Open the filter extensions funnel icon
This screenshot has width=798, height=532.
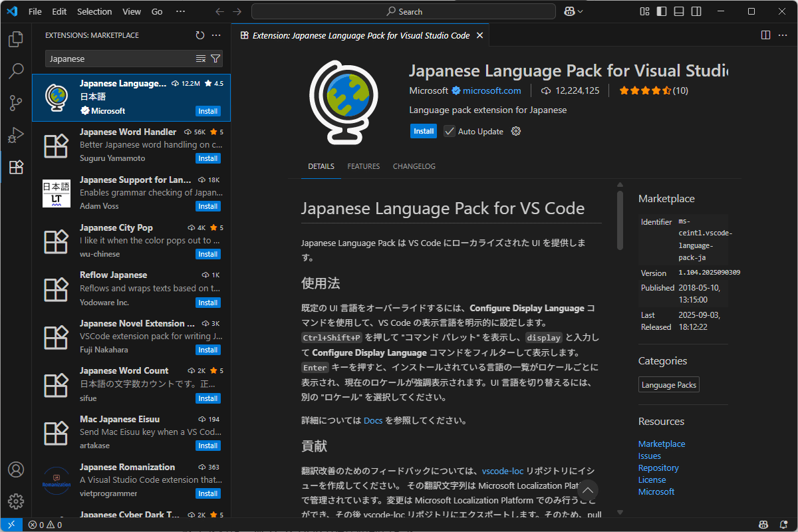click(x=215, y=59)
